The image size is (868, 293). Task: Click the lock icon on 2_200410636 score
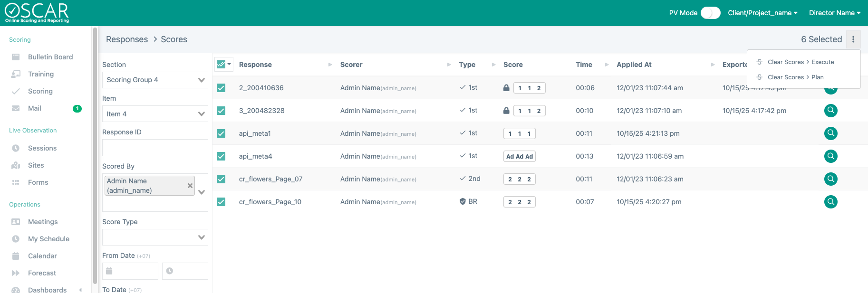pyautogui.click(x=506, y=88)
